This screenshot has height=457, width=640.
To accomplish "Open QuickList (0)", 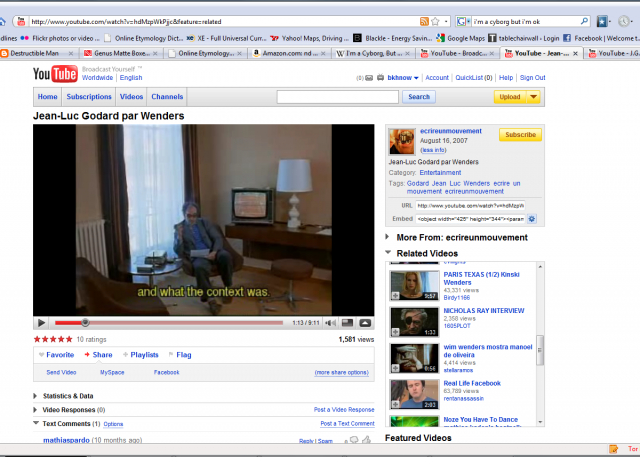I will 473,78.
